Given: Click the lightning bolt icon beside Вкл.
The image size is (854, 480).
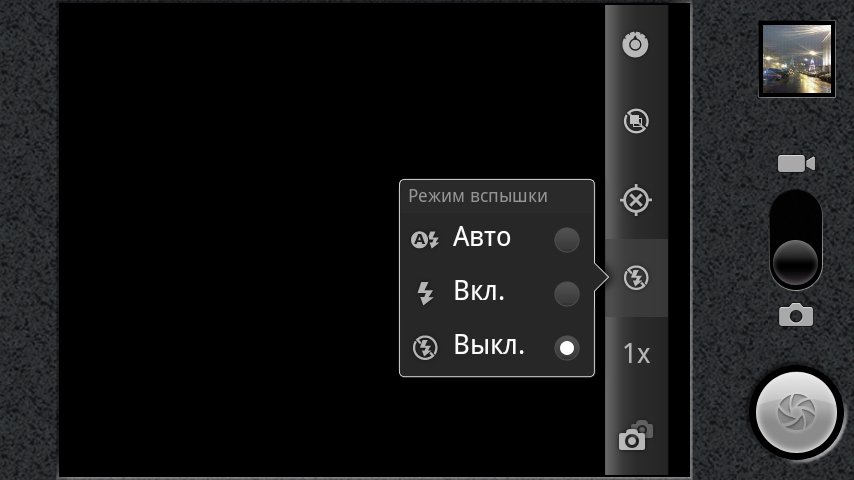Looking at the screenshot, I should (x=425, y=293).
